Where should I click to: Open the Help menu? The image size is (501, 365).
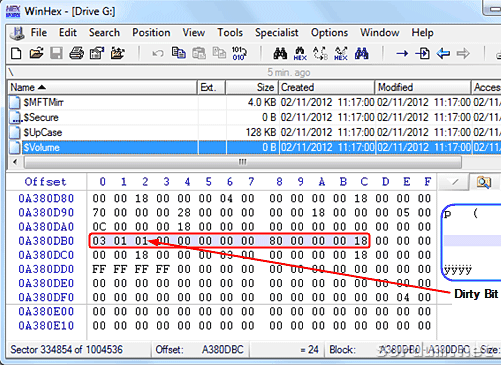(x=422, y=33)
